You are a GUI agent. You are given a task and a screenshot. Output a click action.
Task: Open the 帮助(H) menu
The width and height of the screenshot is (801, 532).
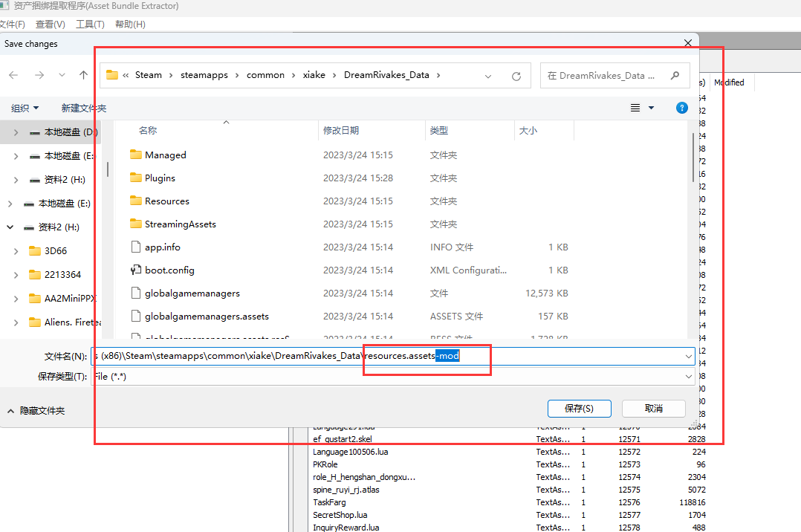[x=130, y=25]
